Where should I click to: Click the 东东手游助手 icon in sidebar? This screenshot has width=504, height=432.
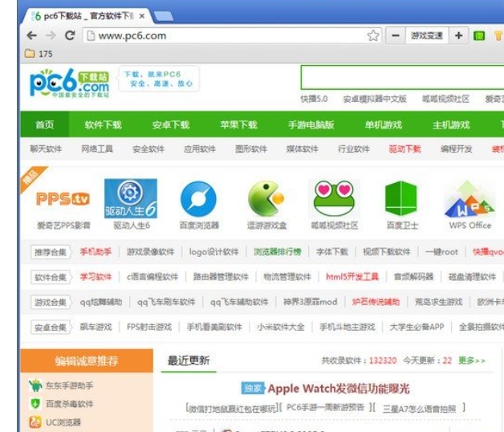[x=35, y=385]
